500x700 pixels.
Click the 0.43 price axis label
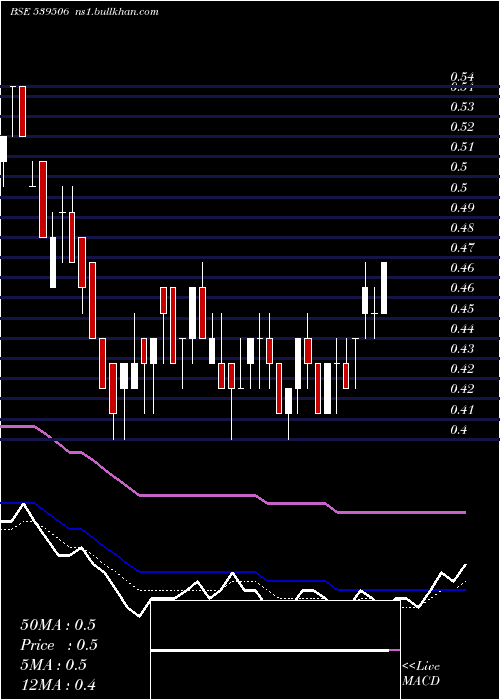[x=462, y=349]
